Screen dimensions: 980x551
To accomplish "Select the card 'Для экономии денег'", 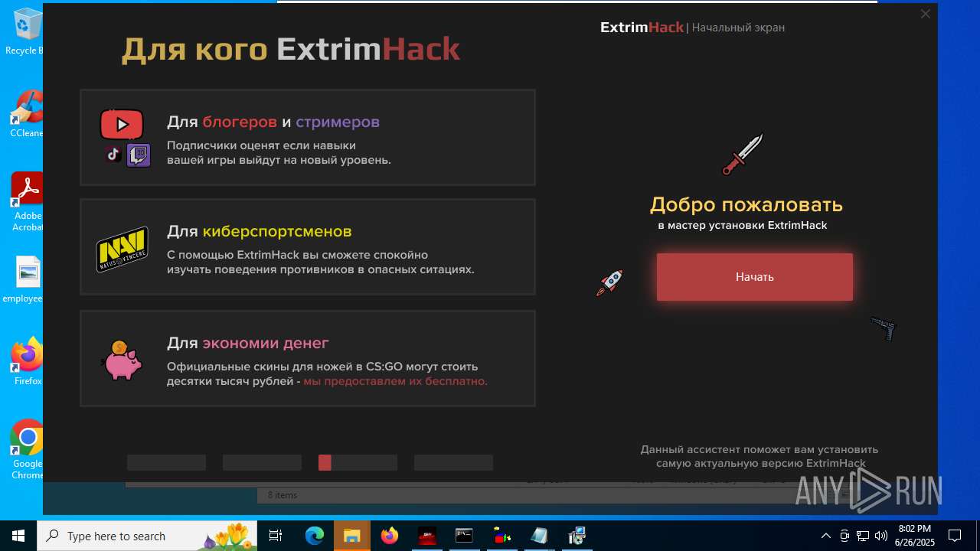I will [x=308, y=358].
